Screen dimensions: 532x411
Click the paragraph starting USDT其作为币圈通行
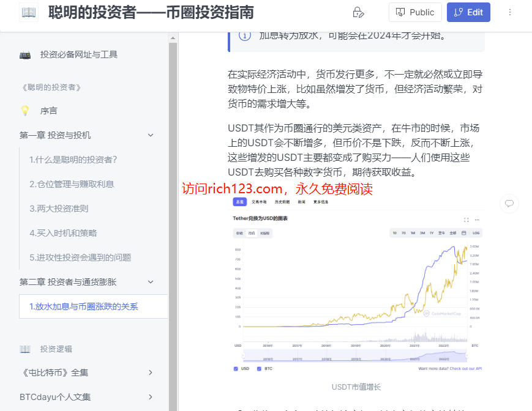pyautogui.click(x=353, y=150)
